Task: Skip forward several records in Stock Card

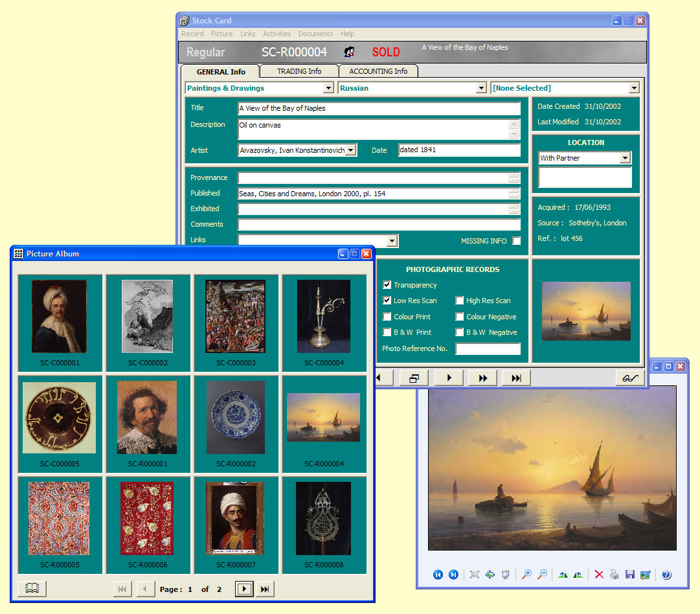Action: (x=483, y=378)
